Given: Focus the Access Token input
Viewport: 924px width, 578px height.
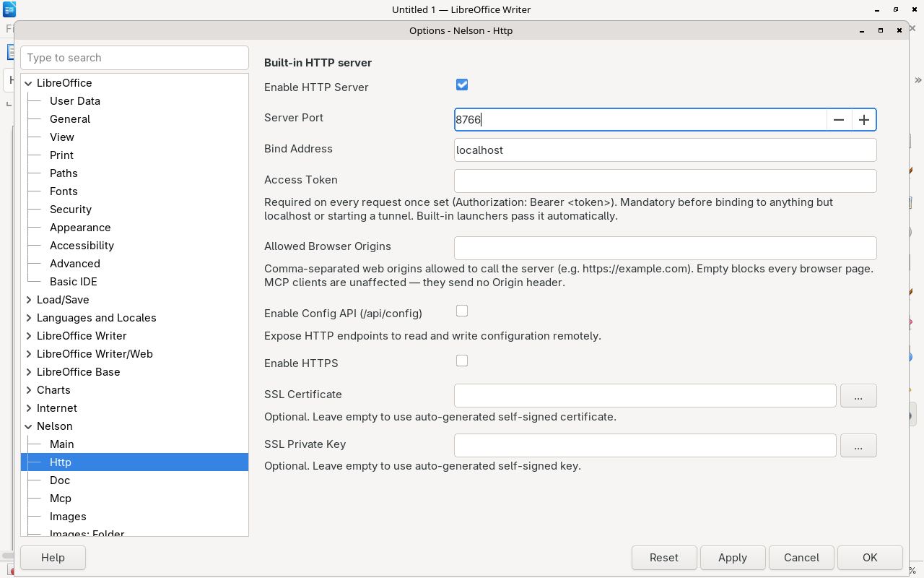Looking at the screenshot, I should (x=666, y=181).
